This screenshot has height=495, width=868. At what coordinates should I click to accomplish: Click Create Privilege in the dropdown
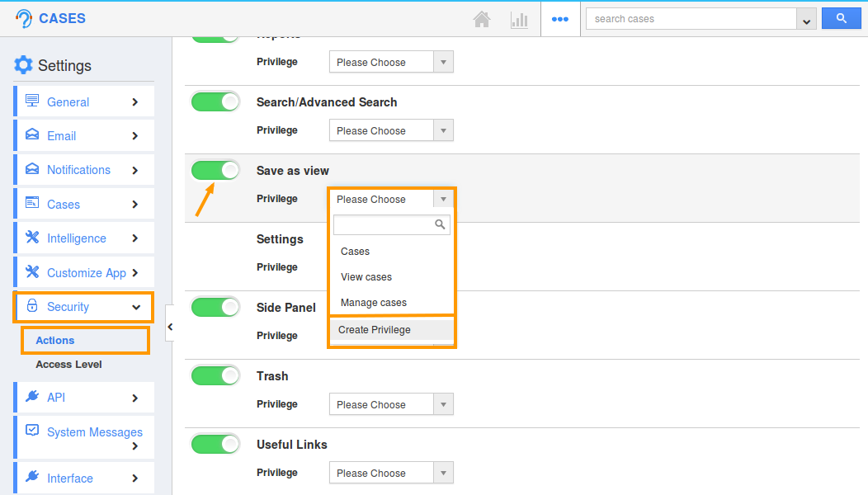(x=375, y=330)
